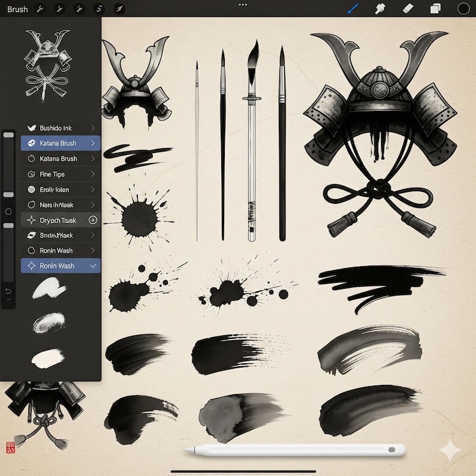476x476 pixels.
Task: Expand the unhighlighted Ronin Wash chevron
Action: point(93,251)
